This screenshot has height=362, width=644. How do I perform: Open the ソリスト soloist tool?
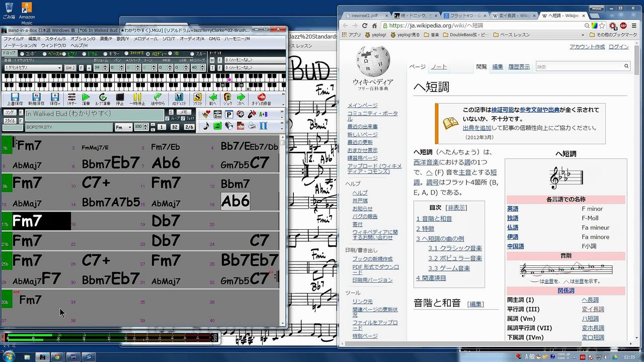[x=198, y=99]
